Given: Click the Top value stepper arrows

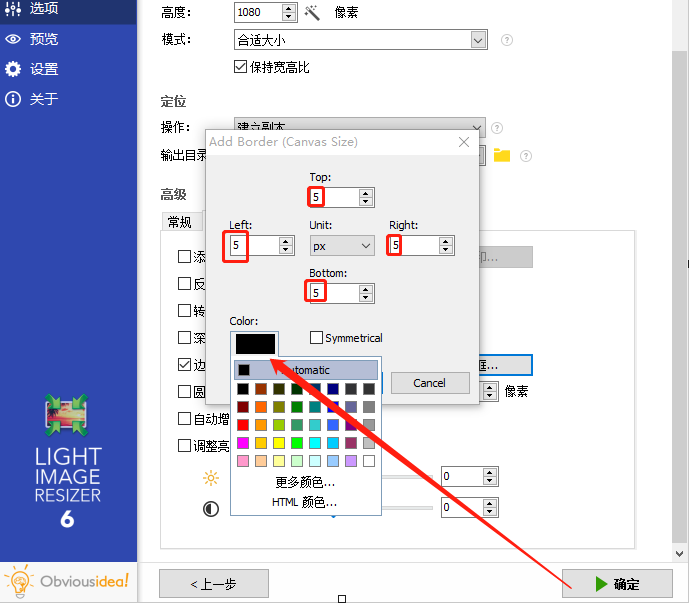Looking at the screenshot, I should point(366,197).
